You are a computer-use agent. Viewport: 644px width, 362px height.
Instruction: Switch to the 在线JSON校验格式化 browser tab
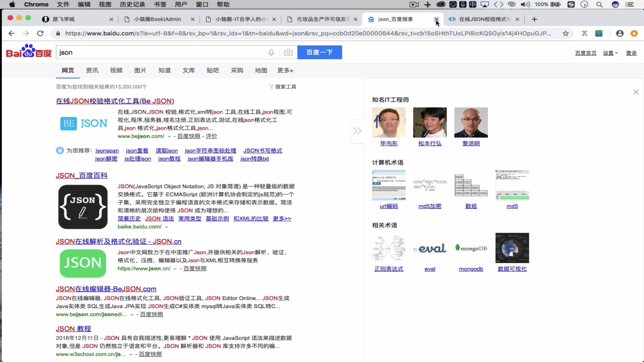(x=482, y=19)
